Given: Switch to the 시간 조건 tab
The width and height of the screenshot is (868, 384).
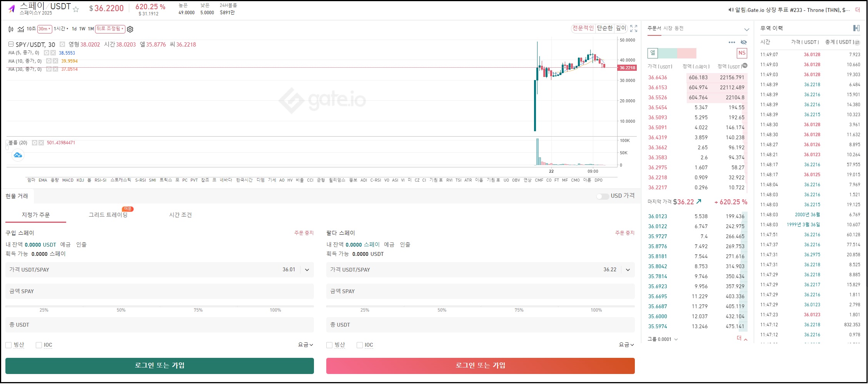Looking at the screenshot, I should click(180, 215).
